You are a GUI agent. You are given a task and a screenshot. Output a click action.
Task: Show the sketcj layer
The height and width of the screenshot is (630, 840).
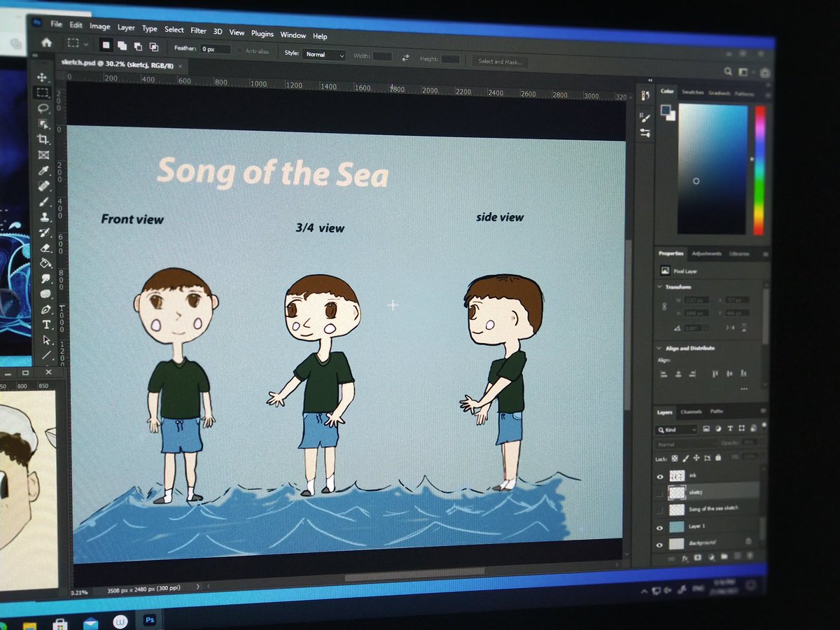pos(659,493)
